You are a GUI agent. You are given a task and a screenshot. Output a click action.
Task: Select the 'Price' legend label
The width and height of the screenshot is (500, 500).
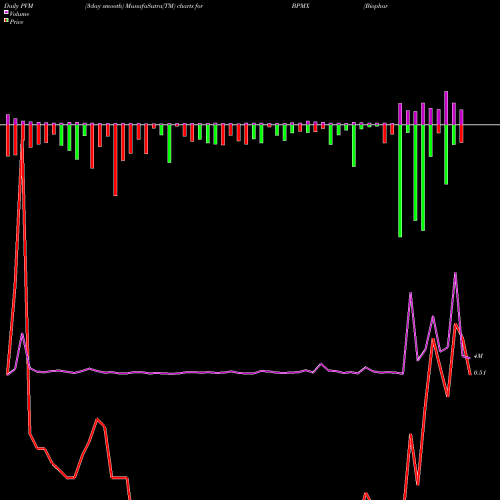tap(16, 22)
